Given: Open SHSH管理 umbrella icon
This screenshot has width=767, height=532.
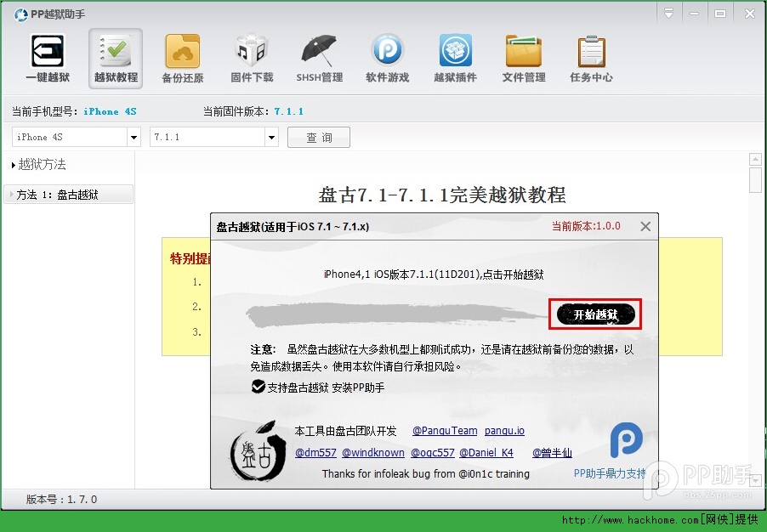Looking at the screenshot, I should (x=319, y=59).
